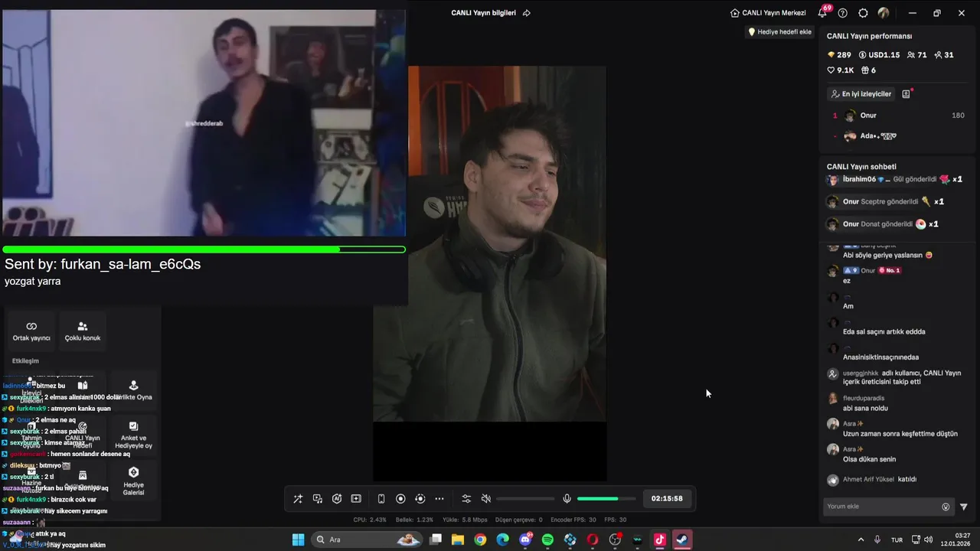Open the share arrow next to CANLI Yayın bilgileri
Viewport: 980px width, 551px height.
[526, 13]
